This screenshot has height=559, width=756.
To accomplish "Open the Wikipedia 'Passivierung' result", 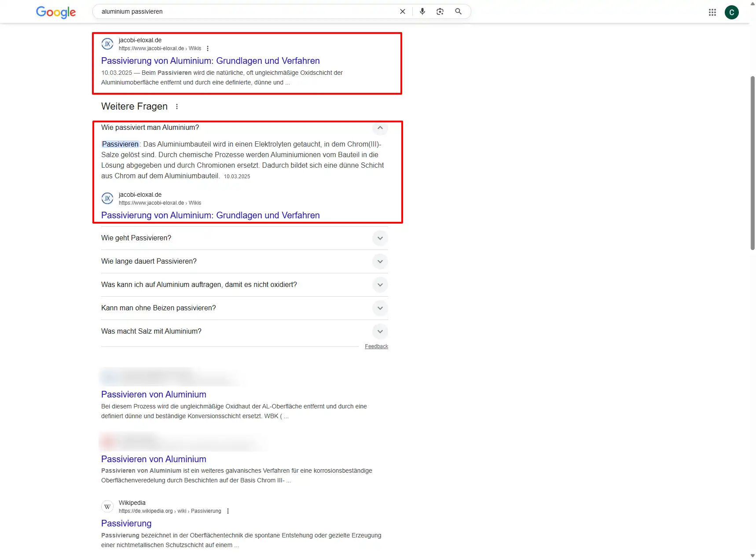I will (126, 523).
